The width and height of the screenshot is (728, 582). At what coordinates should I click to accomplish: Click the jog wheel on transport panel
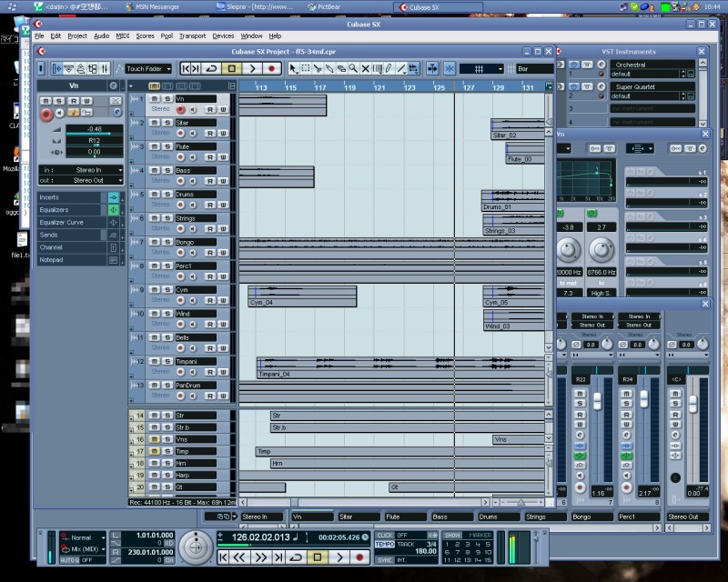[196, 547]
